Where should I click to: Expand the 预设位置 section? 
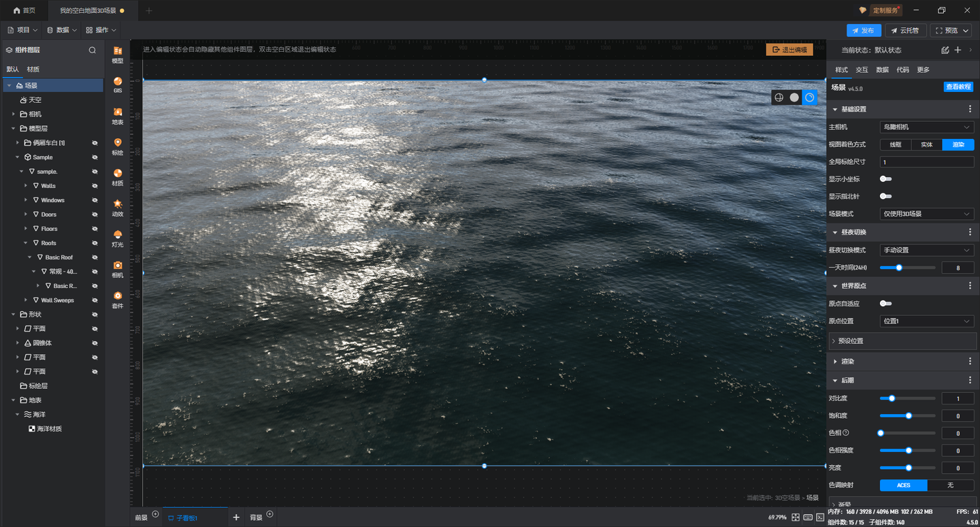pyautogui.click(x=902, y=340)
